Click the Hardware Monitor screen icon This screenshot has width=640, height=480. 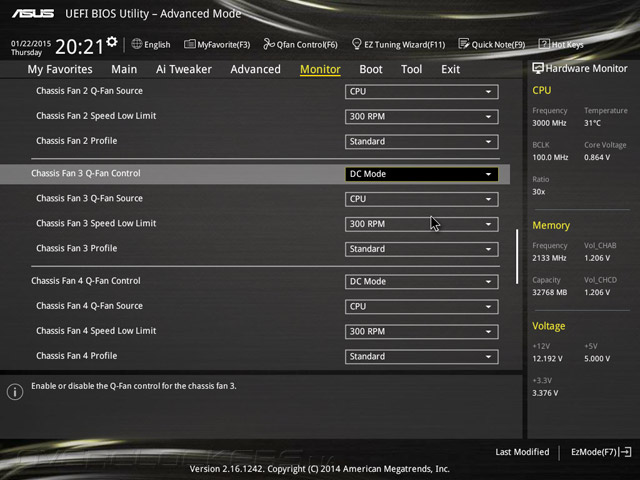(538, 68)
